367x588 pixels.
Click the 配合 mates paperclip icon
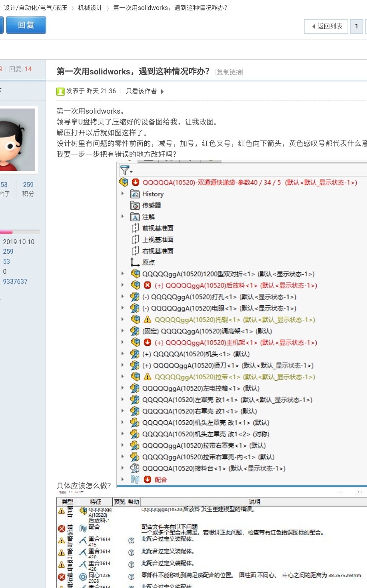(x=135, y=480)
